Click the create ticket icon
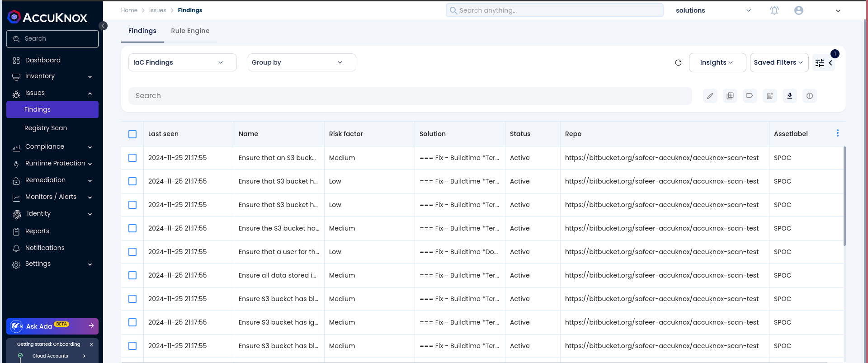This screenshot has height=363, width=868. click(x=770, y=96)
